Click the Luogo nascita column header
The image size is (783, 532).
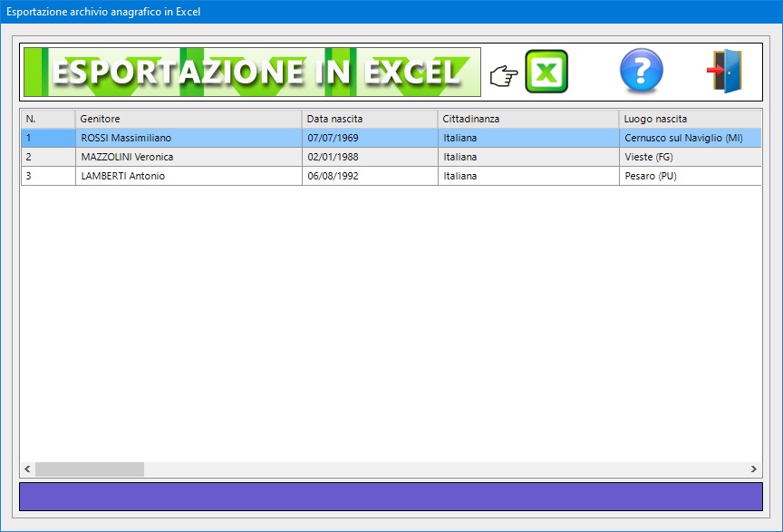click(x=689, y=119)
